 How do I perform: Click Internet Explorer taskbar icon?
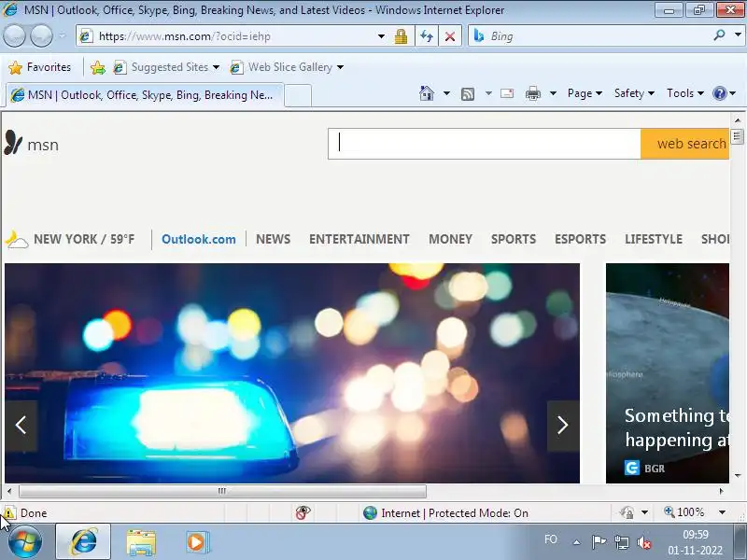84,541
